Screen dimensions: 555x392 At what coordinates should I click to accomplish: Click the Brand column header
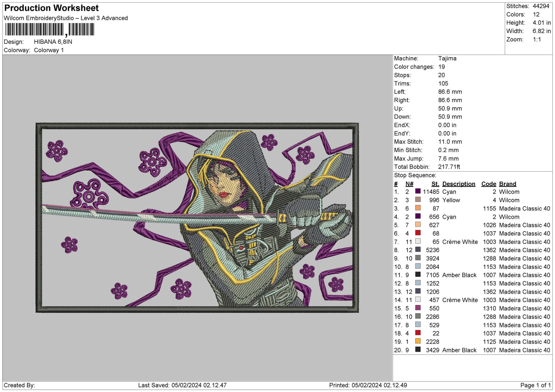[508, 184]
